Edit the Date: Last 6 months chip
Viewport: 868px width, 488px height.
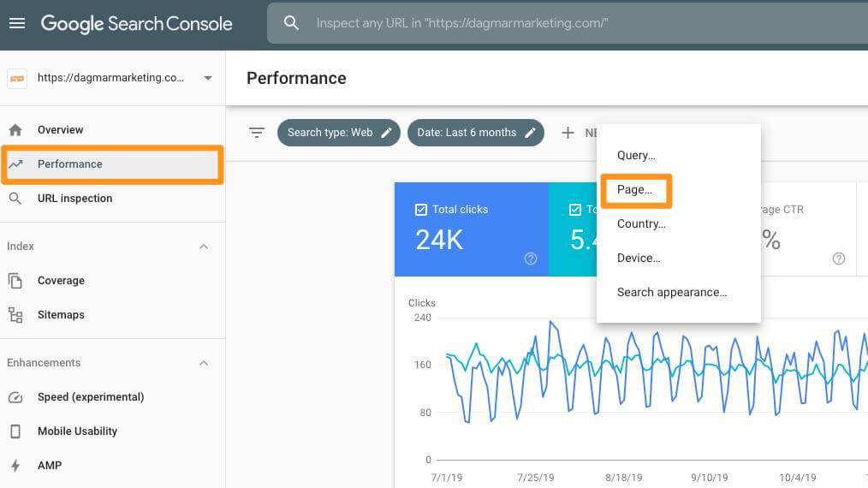click(476, 133)
